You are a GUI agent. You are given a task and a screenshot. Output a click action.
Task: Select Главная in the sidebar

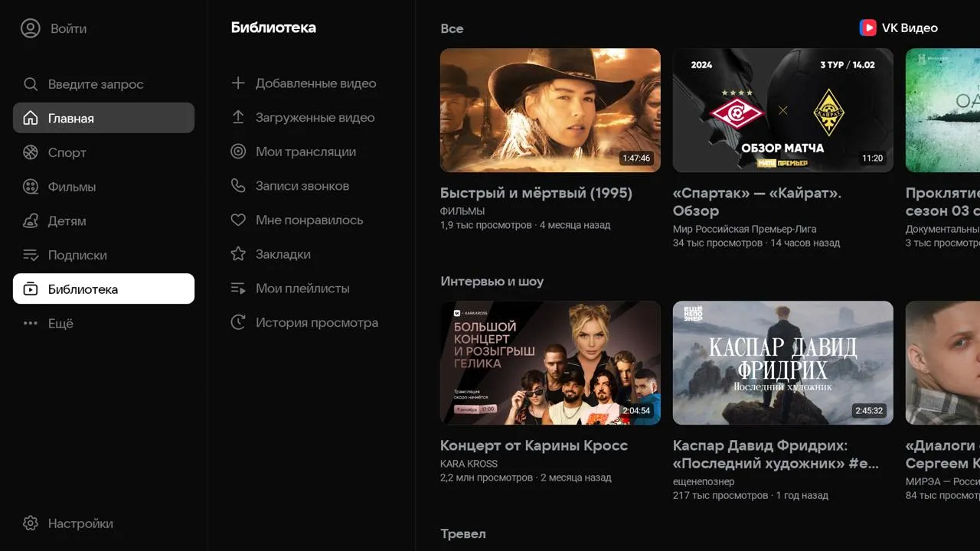(x=103, y=118)
